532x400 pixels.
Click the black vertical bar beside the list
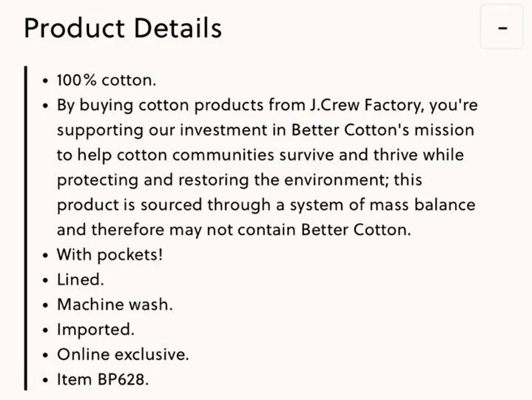click(x=25, y=228)
